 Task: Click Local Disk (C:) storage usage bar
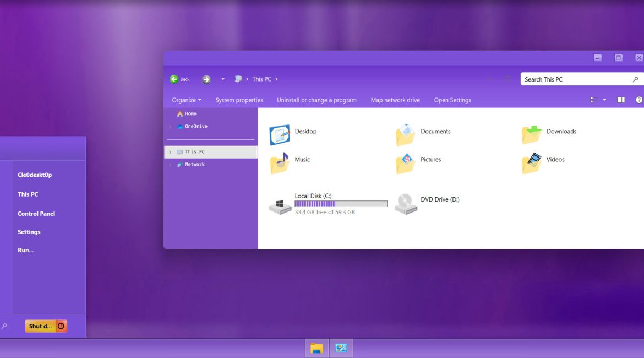(x=341, y=204)
